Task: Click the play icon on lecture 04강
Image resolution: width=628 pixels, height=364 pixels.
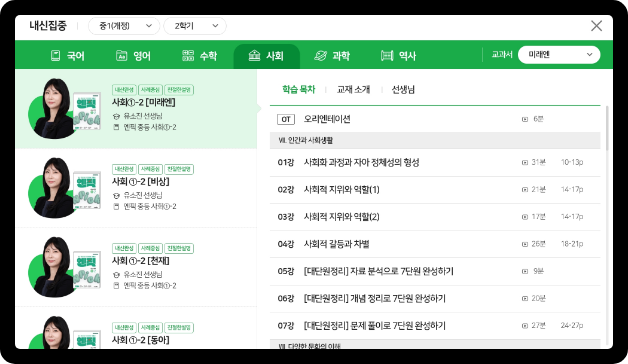Action: 525,244
